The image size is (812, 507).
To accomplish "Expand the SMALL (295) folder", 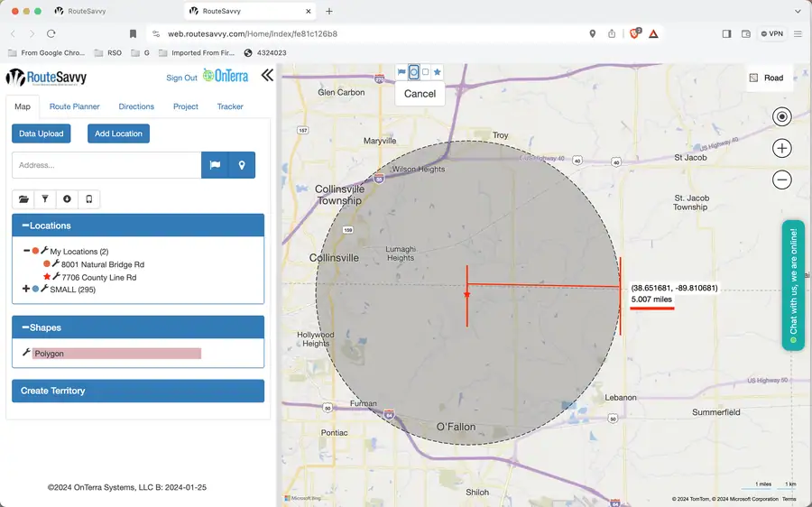I will point(25,289).
